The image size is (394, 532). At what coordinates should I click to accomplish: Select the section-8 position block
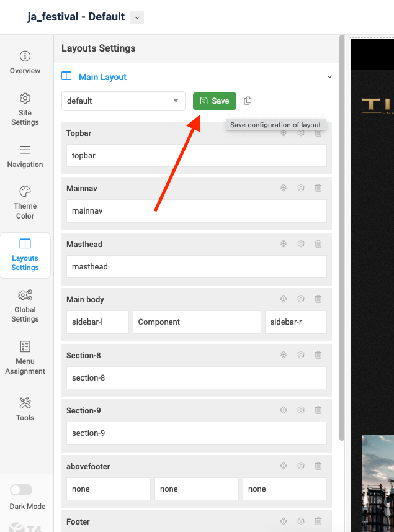[197, 377]
